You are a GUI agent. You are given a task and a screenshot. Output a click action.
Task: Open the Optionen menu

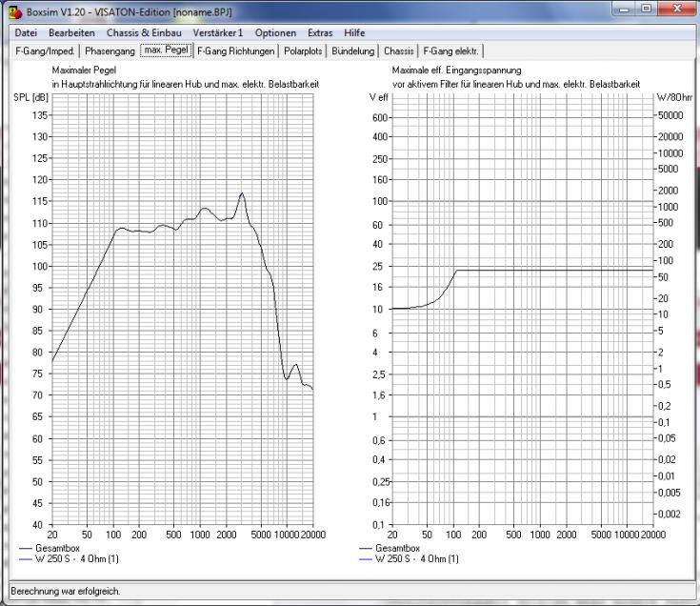(275, 33)
